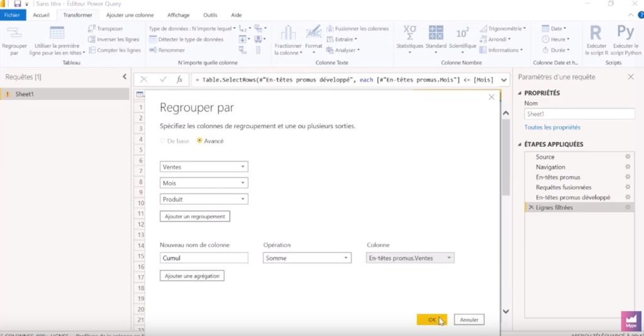This screenshot has height=336, width=644.
Task: Click the Nouveau nom de colonne field
Action: [204, 258]
